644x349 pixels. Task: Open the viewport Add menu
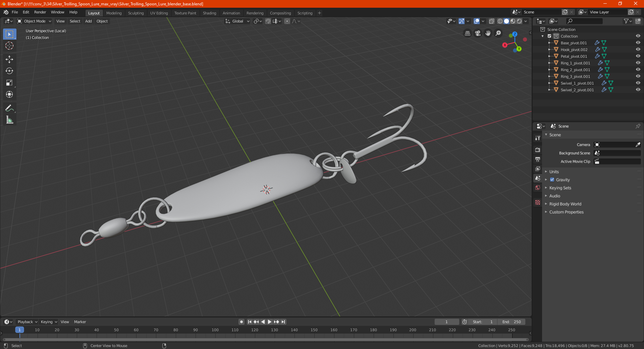(88, 21)
